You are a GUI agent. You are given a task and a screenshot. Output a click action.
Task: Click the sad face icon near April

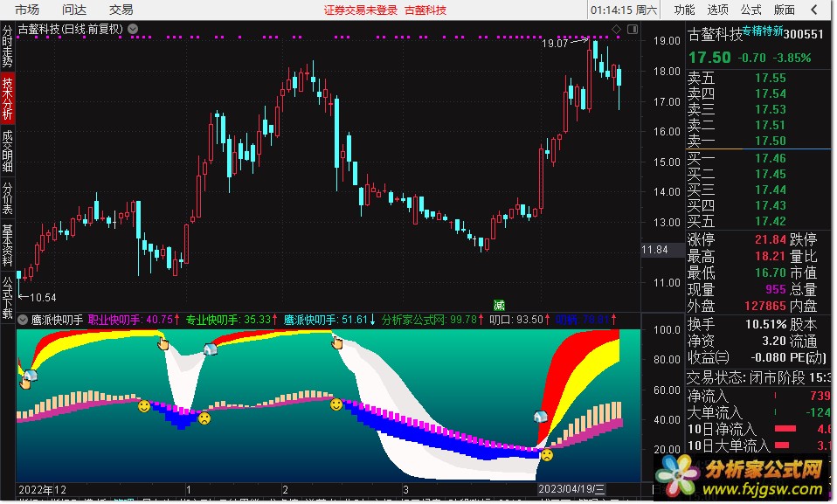pos(547,455)
